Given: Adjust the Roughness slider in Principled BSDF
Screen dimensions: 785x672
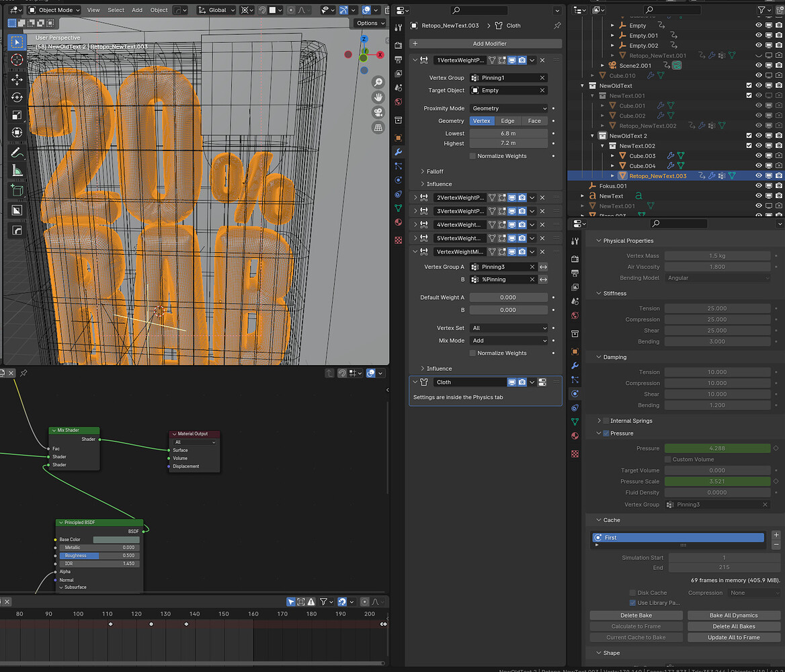Looking at the screenshot, I should [x=99, y=555].
